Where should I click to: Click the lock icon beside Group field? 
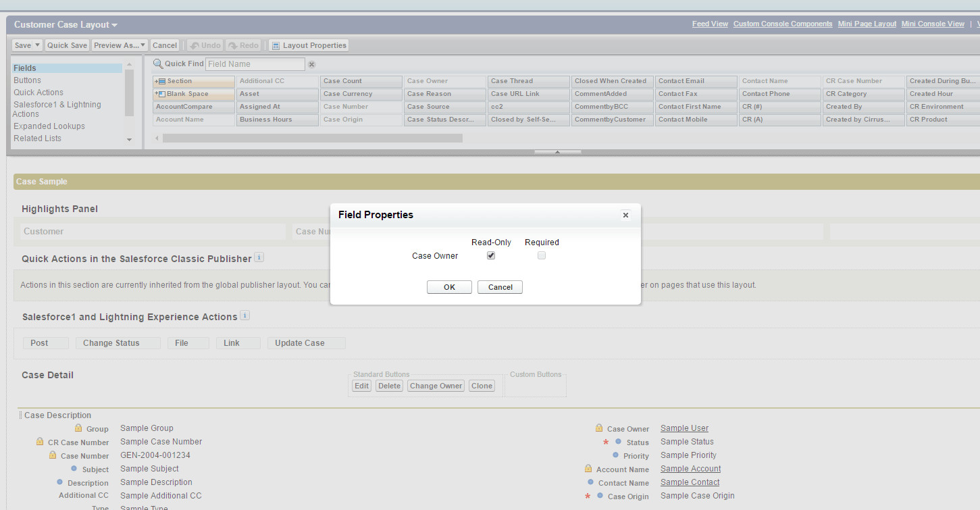click(78, 428)
